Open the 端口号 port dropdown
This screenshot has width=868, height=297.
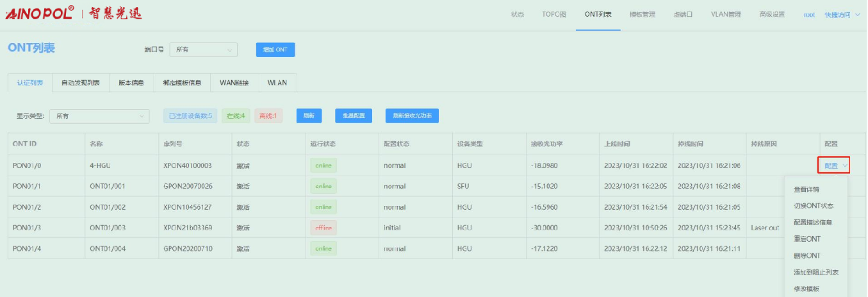204,49
